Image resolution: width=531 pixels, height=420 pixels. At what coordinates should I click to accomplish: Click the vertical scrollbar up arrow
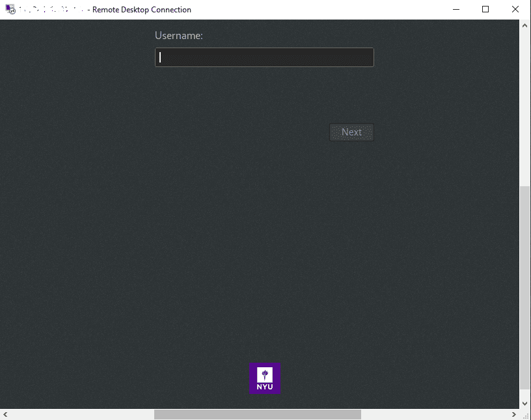coord(525,25)
